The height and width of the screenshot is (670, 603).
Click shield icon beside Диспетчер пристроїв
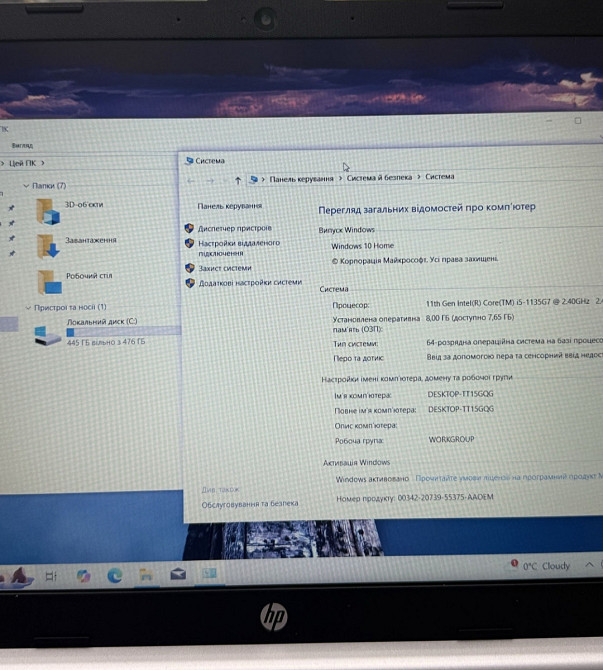(x=189, y=228)
